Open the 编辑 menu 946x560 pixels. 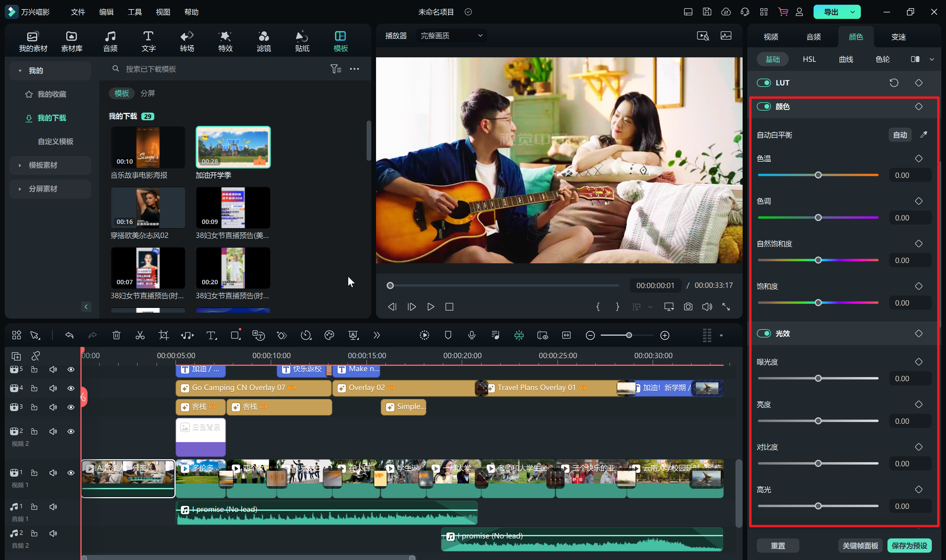pos(106,12)
